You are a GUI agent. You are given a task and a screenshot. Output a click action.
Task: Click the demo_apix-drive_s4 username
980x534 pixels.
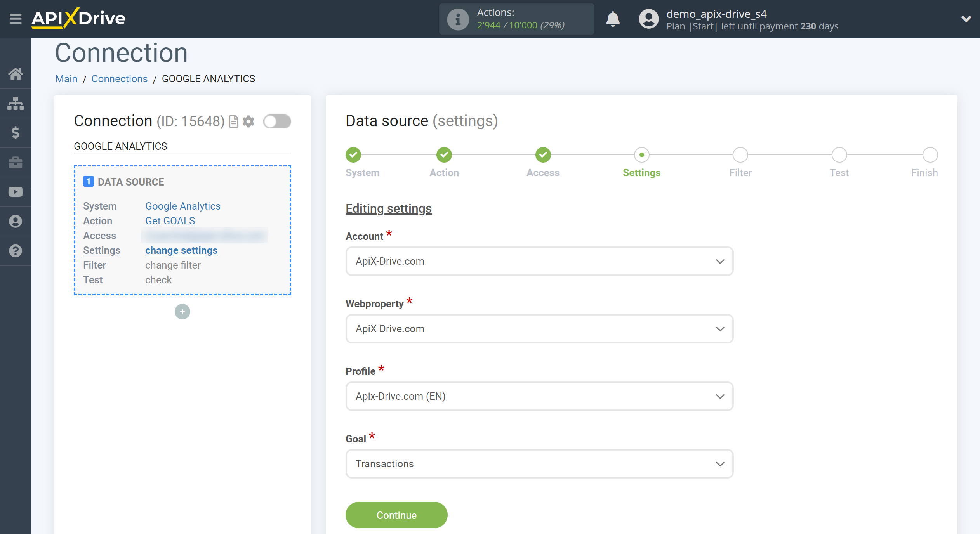tap(716, 14)
